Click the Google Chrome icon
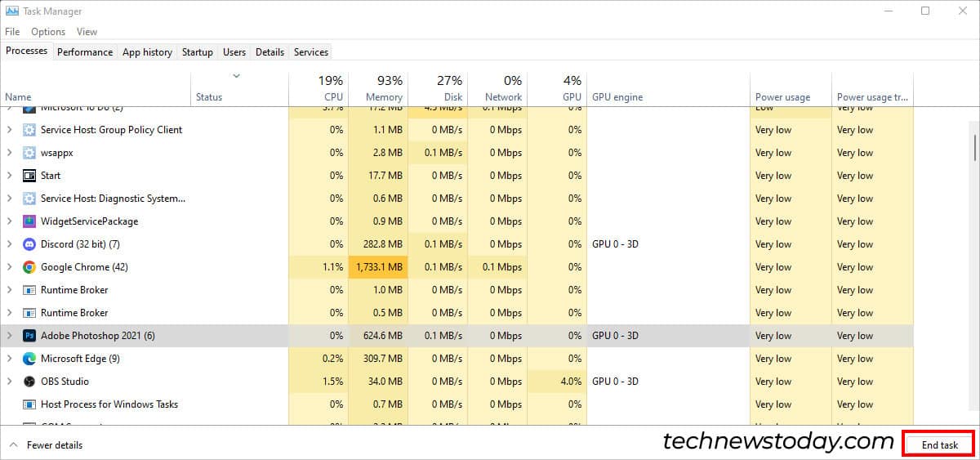Image resolution: width=980 pixels, height=460 pixels. coord(29,267)
